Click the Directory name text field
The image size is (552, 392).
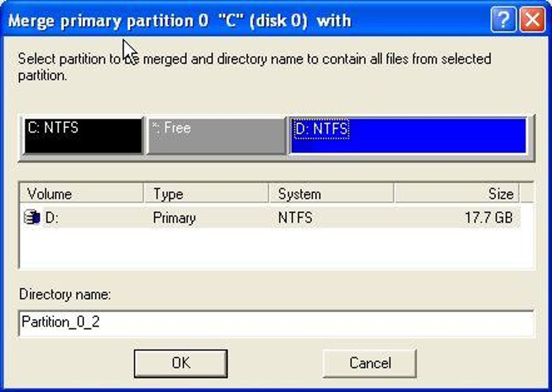pyautogui.click(x=276, y=322)
